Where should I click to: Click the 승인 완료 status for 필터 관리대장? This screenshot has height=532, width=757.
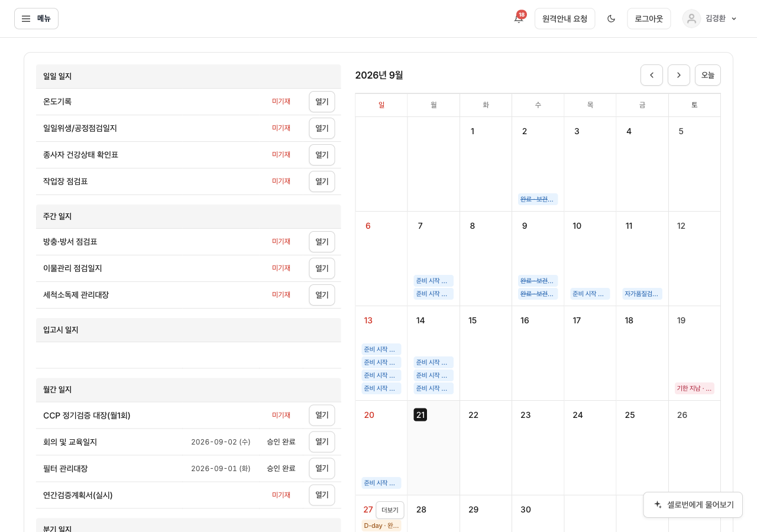[281, 468]
